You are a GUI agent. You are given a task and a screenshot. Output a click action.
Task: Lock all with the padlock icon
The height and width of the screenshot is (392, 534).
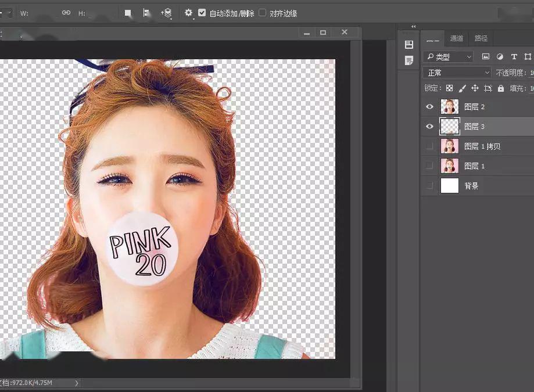coord(501,88)
